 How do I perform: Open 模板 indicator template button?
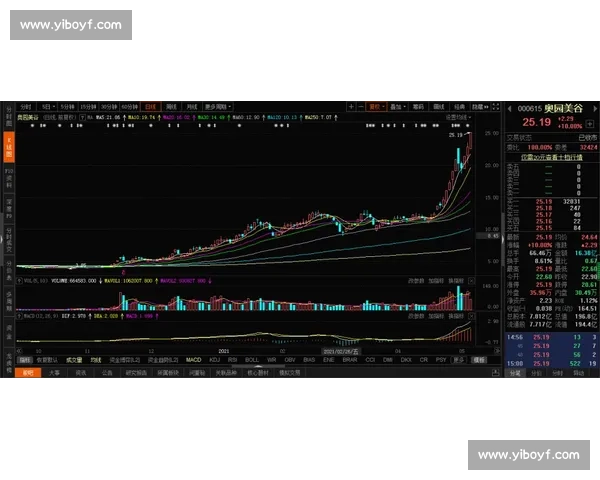(x=479, y=360)
